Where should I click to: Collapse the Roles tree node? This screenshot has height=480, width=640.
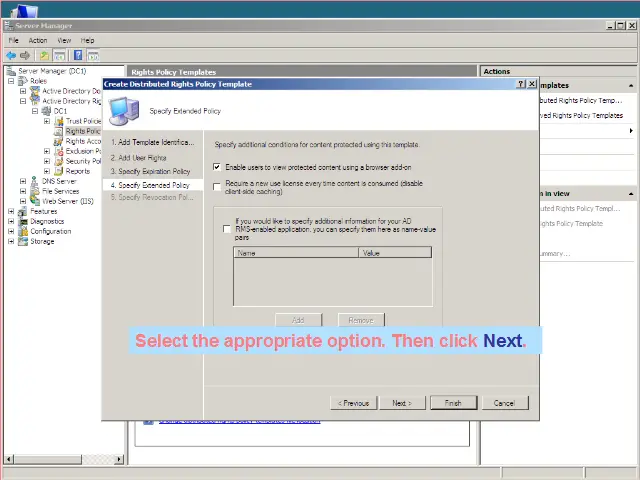[x=11, y=81]
